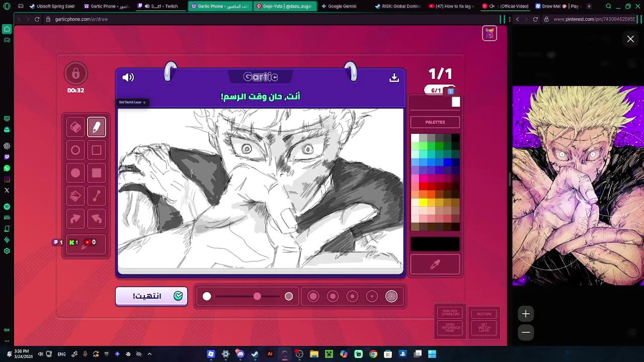Choose the white color swatch
This screenshot has height=362, width=644.
[415, 138]
